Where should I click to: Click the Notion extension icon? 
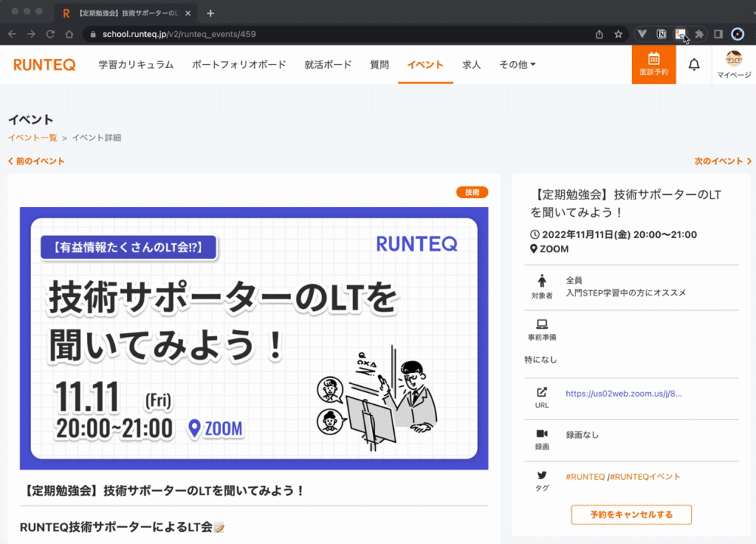(x=661, y=34)
